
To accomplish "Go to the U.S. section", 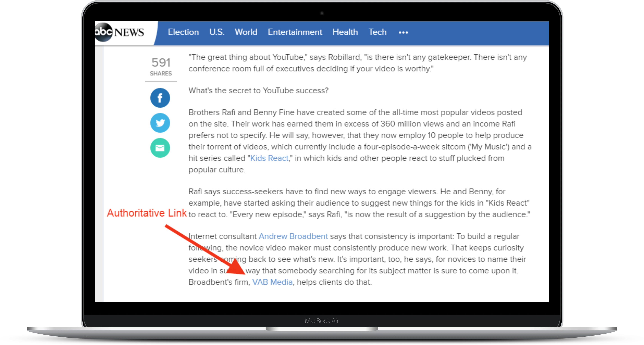I will pyautogui.click(x=217, y=32).
